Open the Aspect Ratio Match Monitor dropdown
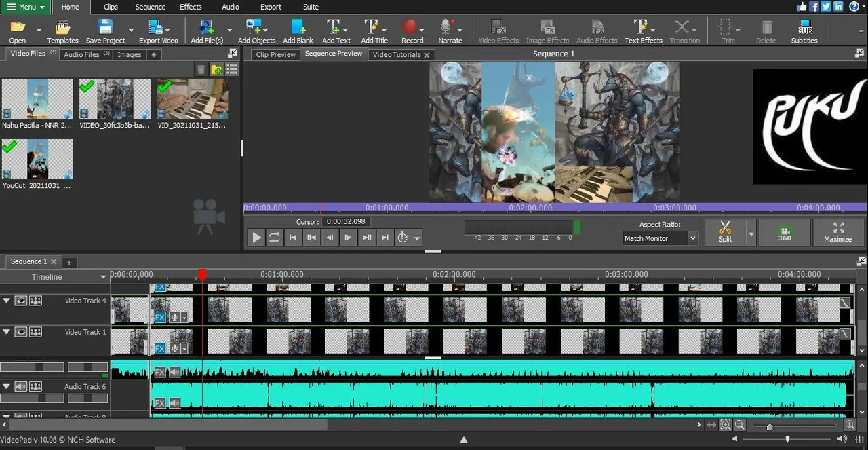This screenshot has height=450, width=868. point(660,238)
